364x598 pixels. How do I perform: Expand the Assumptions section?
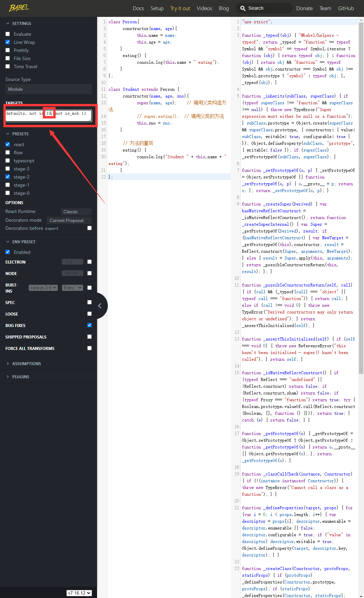[8, 363]
